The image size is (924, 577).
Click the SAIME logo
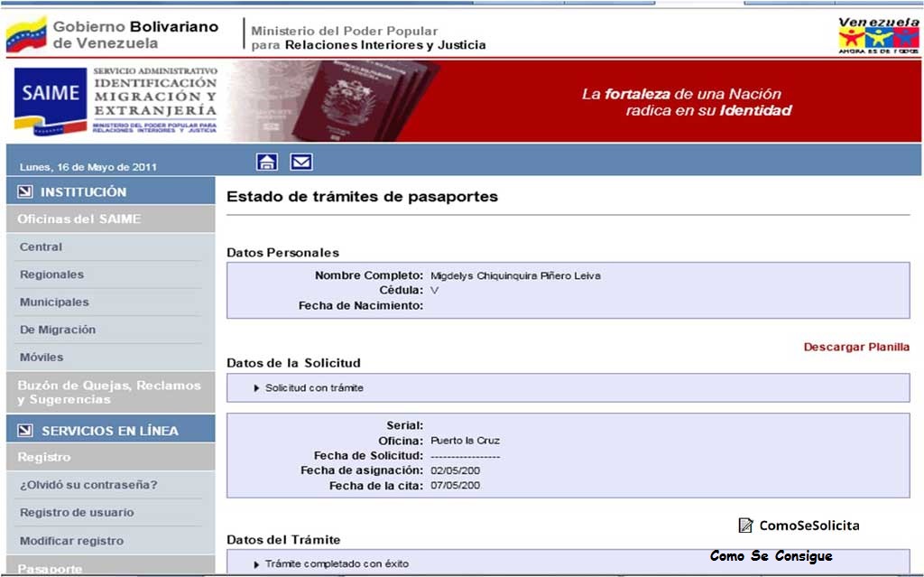click(x=51, y=99)
